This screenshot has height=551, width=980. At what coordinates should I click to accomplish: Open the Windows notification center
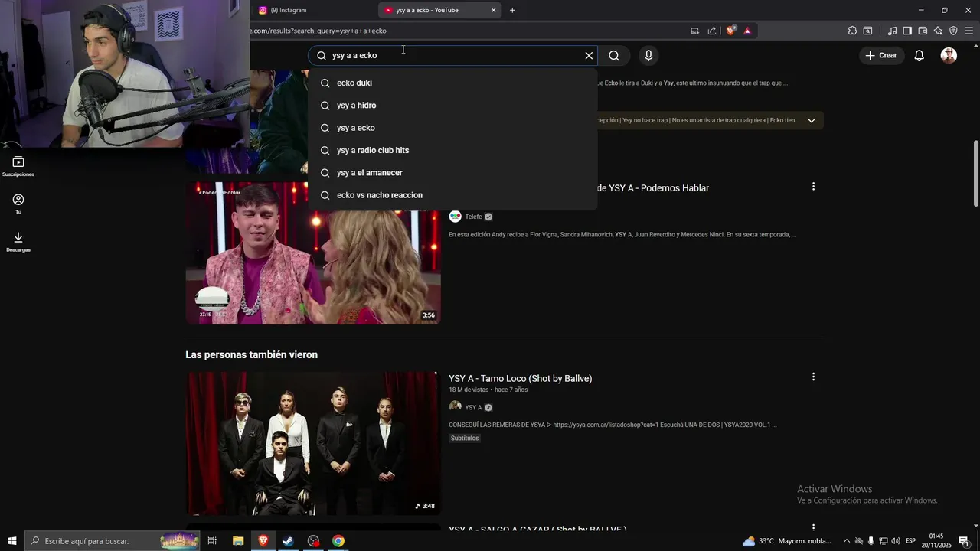(x=963, y=541)
